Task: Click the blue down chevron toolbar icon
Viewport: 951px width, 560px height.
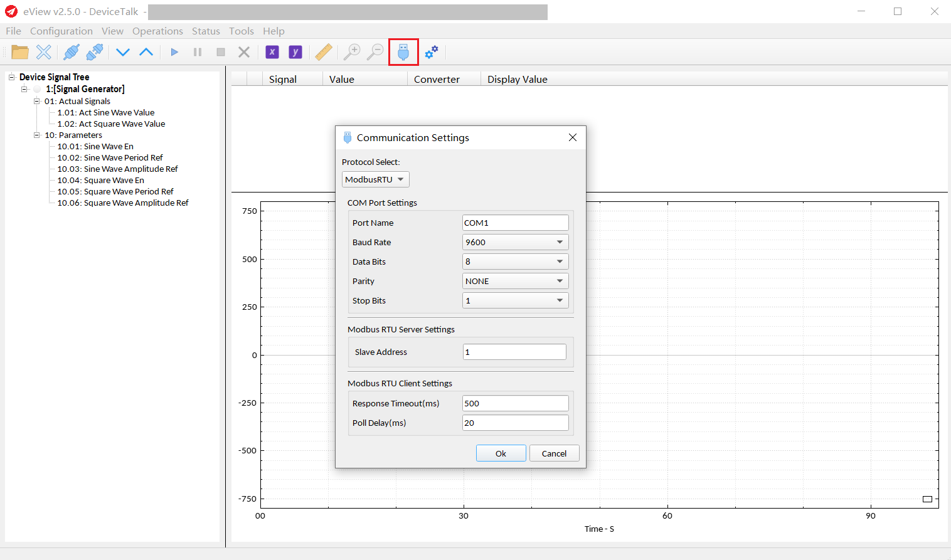Action: (123, 52)
